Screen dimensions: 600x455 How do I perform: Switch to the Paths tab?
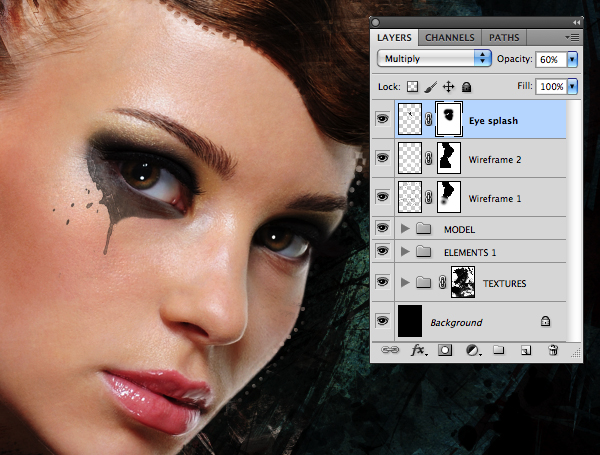[504, 38]
